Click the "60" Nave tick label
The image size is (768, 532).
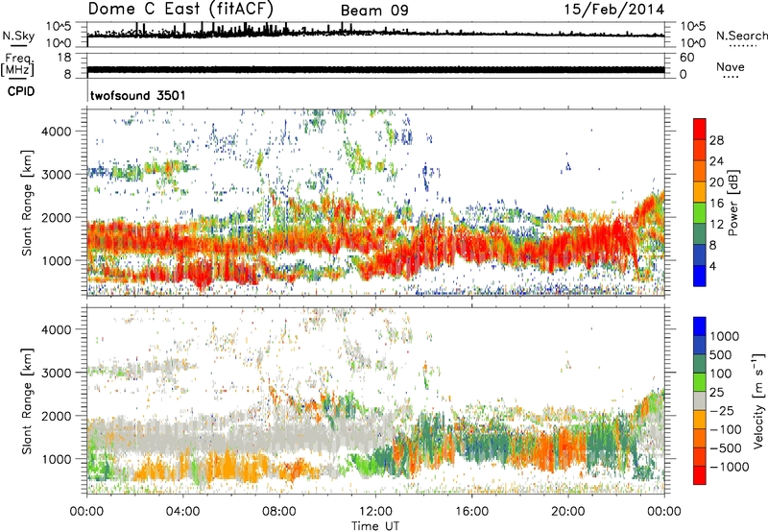click(686, 58)
